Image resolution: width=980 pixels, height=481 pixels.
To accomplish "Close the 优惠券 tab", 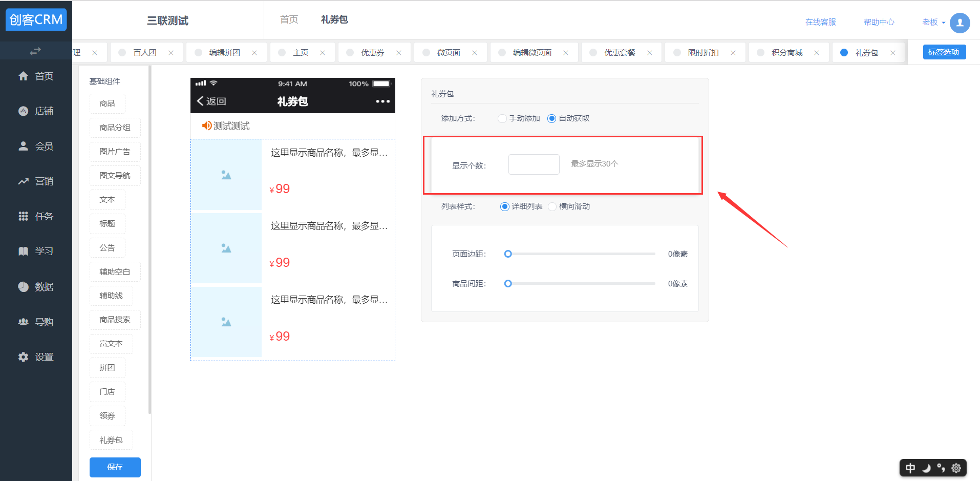I will [x=399, y=53].
